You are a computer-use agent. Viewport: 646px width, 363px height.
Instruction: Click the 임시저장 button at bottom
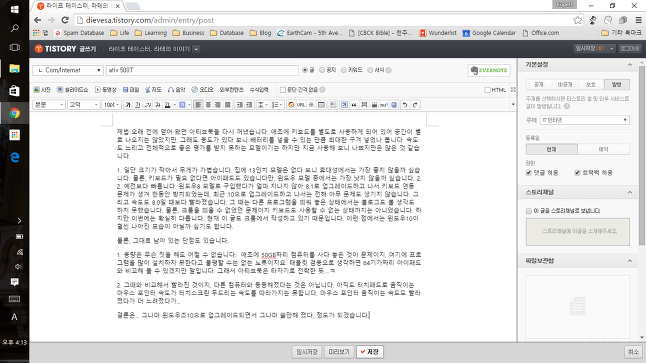(307, 352)
